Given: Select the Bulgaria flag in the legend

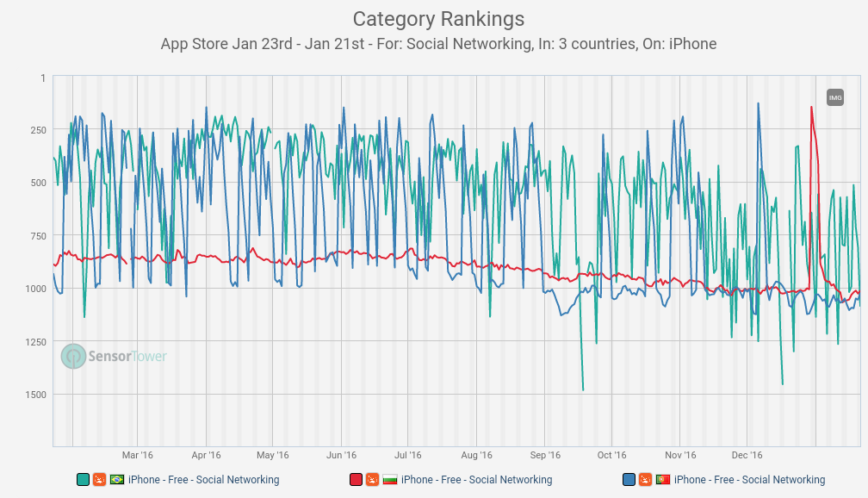Looking at the screenshot, I should pyautogui.click(x=390, y=480).
